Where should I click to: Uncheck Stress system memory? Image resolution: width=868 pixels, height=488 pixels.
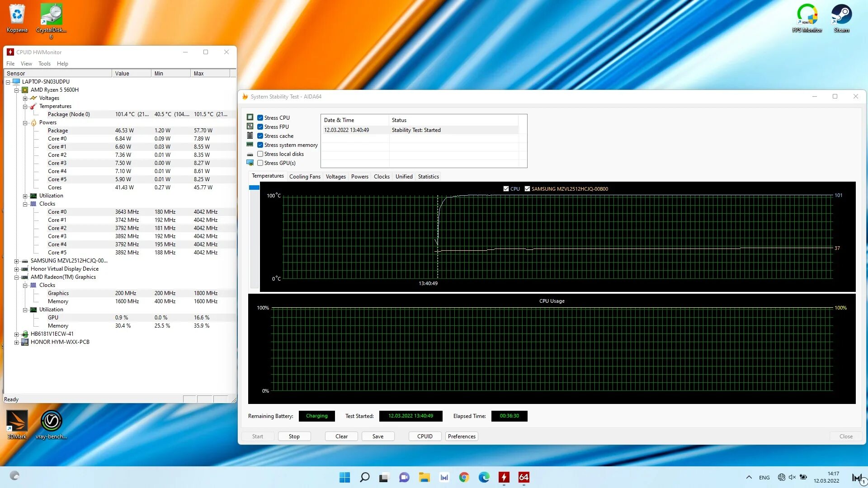click(260, 145)
